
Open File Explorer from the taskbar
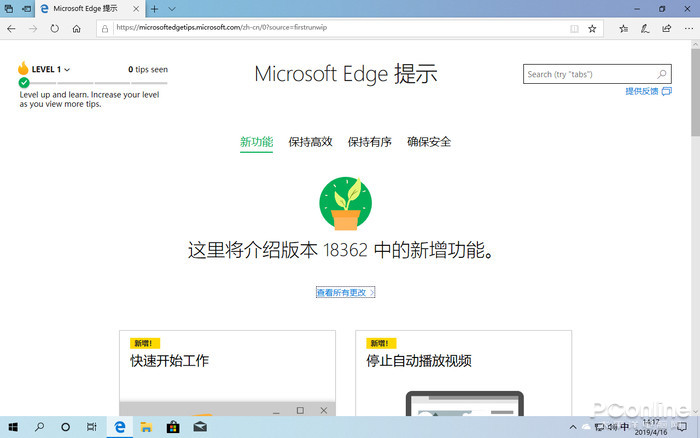pyautogui.click(x=146, y=427)
